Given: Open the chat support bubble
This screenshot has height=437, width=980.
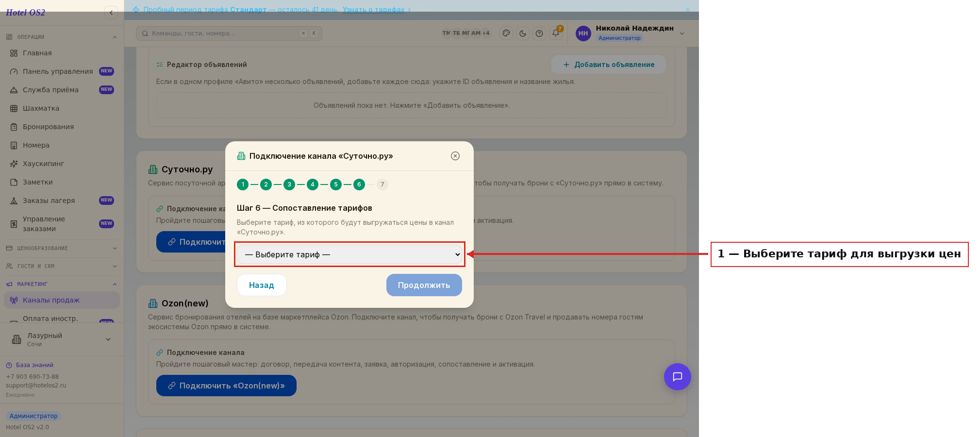Looking at the screenshot, I should click(x=678, y=377).
